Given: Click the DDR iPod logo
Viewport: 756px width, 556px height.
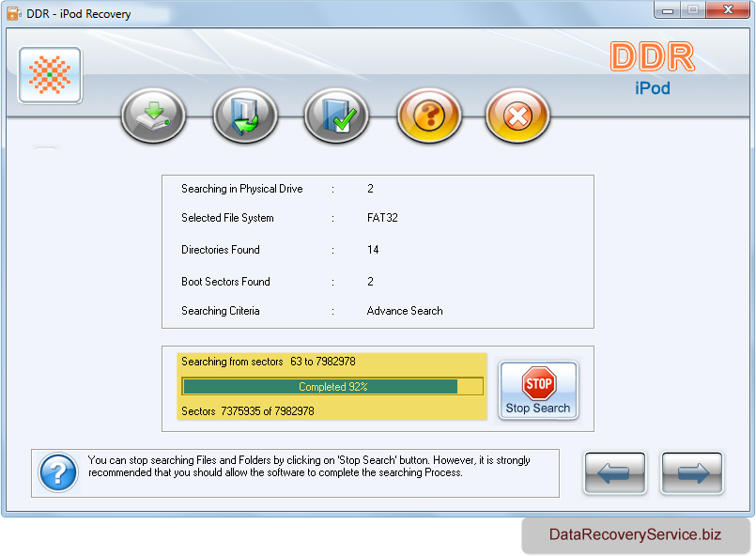Looking at the screenshot, I should 653,69.
